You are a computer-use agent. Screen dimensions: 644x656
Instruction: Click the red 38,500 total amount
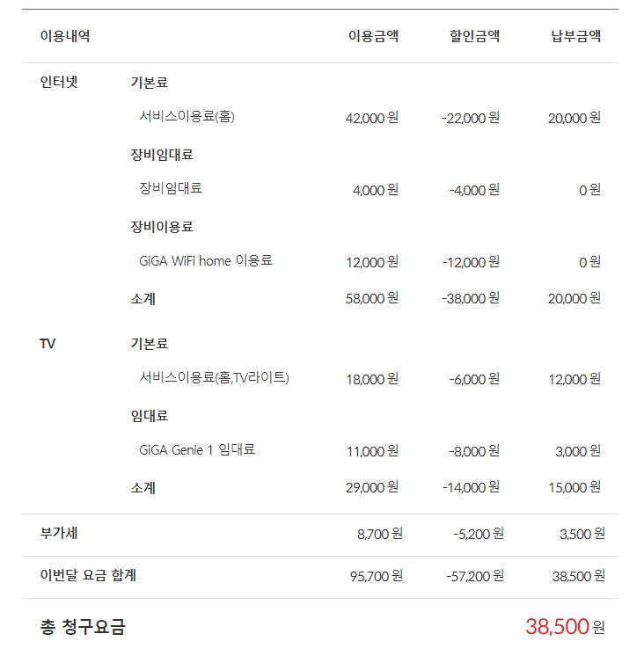pyautogui.click(x=557, y=626)
